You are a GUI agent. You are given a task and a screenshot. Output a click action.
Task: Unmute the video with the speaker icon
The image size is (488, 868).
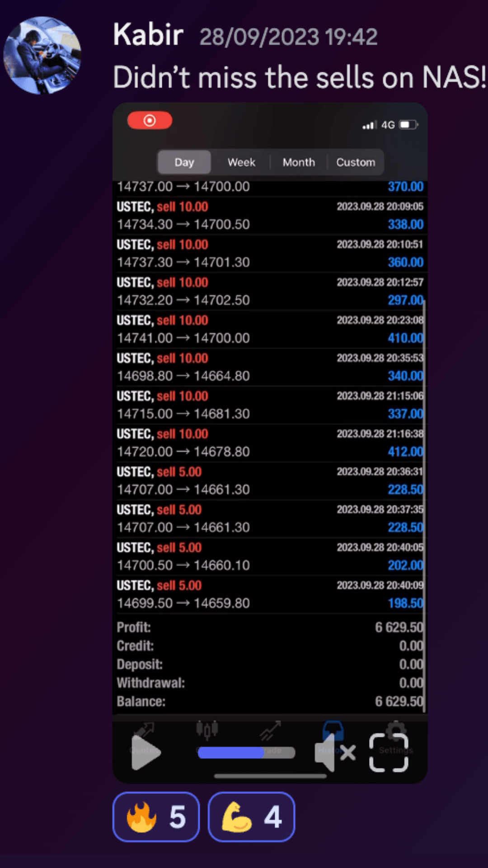[x=335, y=752]
